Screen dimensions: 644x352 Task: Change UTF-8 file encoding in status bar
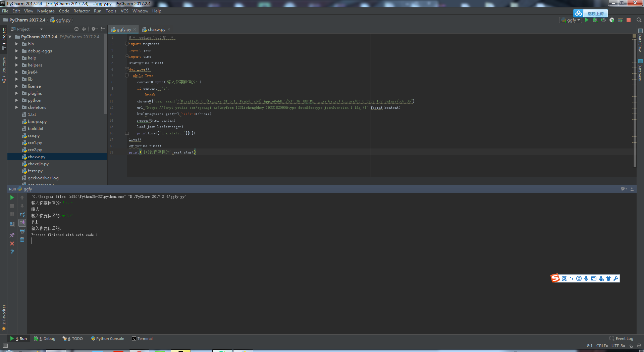(618, 346)
